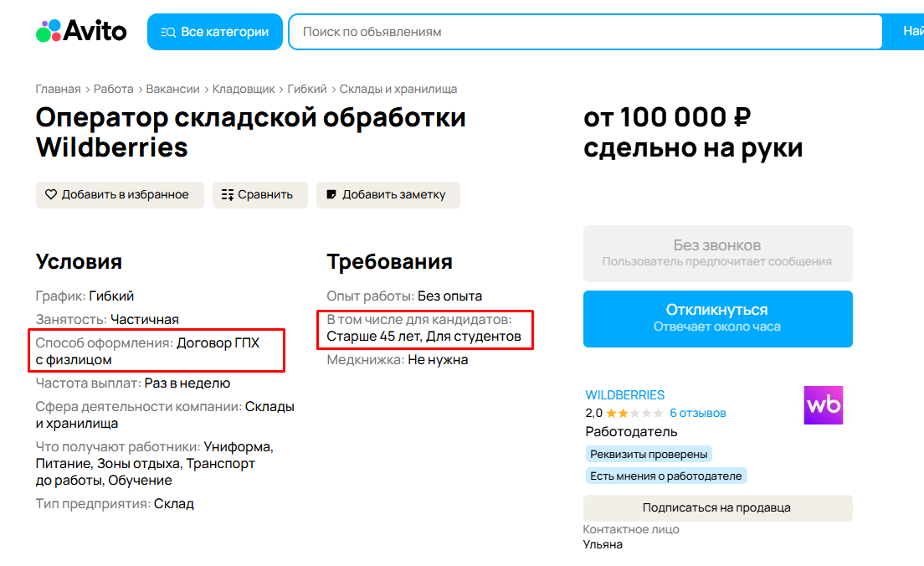Image resolution: width=924 pixels, height=566 pixels.
Task: Click the purple wb company logo
Action: click(823, 405)
